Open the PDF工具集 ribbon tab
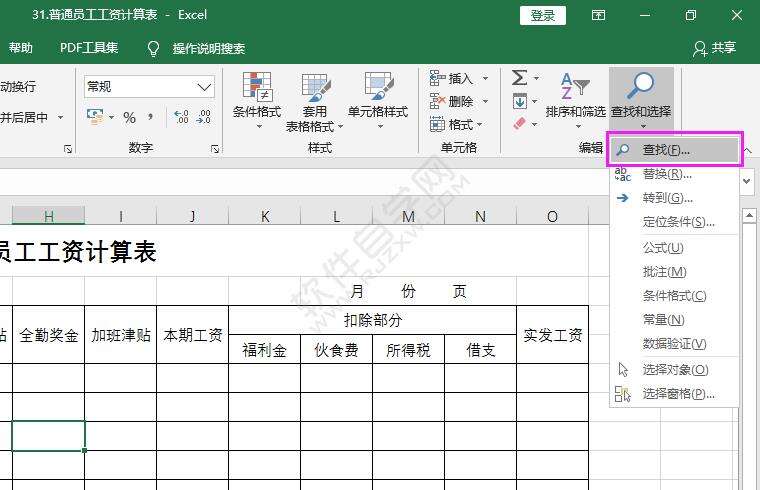760x490 pixels. point(89,48)
